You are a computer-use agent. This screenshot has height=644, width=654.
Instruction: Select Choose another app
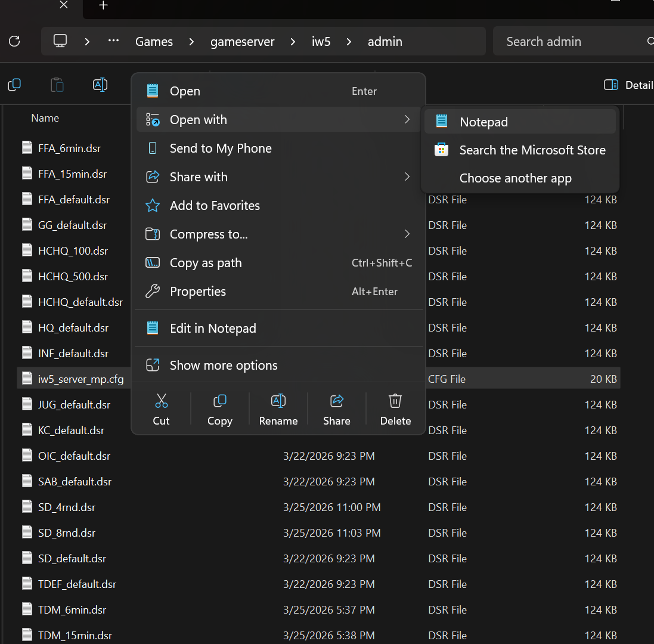[520, 178]
